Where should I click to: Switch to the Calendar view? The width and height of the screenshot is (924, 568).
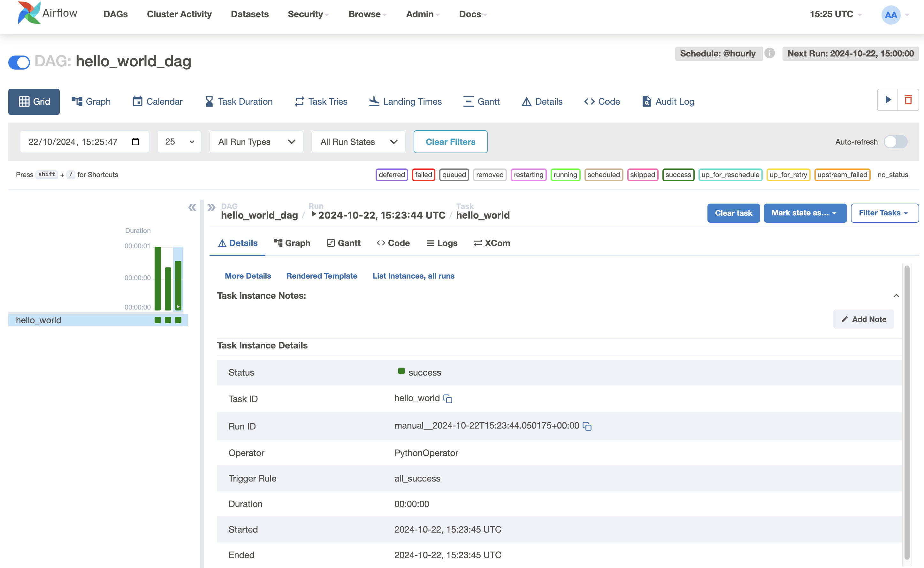point(157,101)
